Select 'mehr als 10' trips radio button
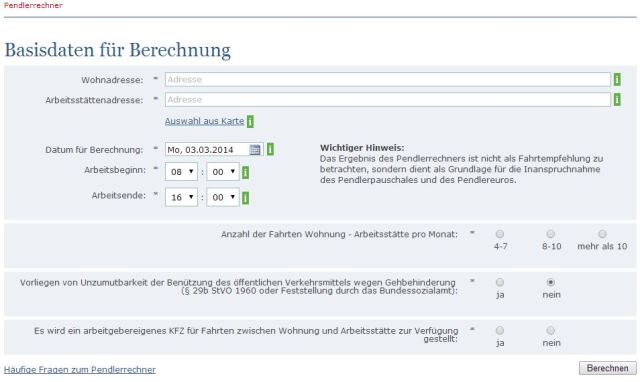This screenshot has height=382, width=640. click(x=602, y=234)
